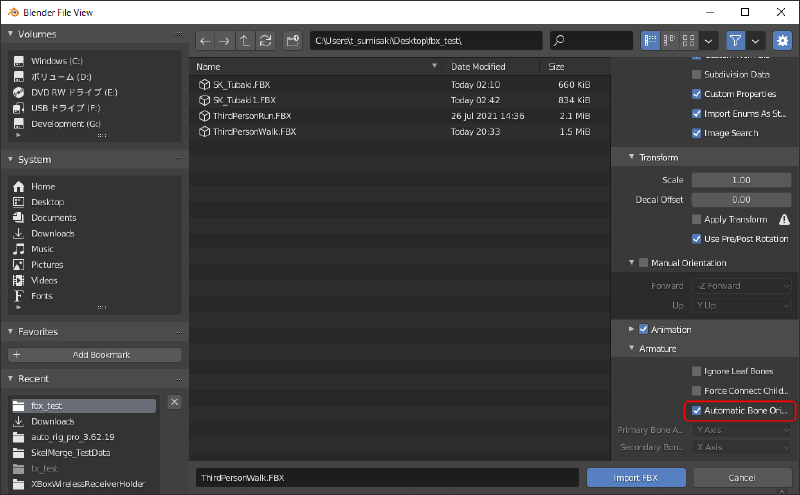Toggle Import Enums As Strings checkbox
This screenshot has height=495, width=800.
tap(696, 114)
